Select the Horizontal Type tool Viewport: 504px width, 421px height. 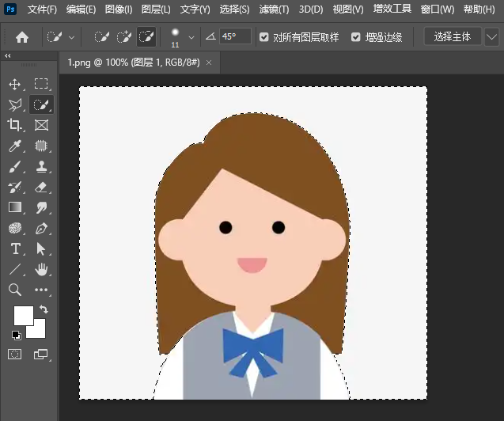[x=15, y=248]
